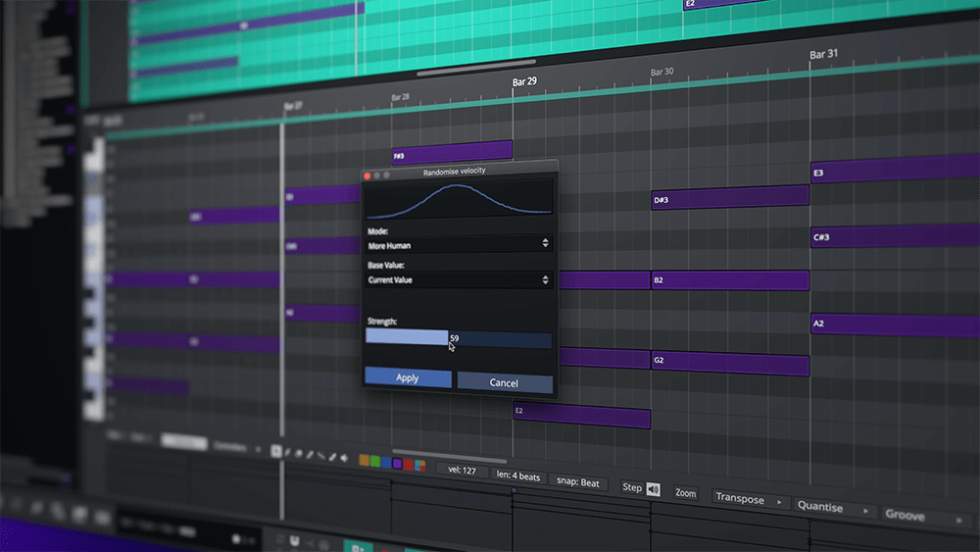Choose the purple note color swatch
The image size is (980, 552).
pos(397,462)
